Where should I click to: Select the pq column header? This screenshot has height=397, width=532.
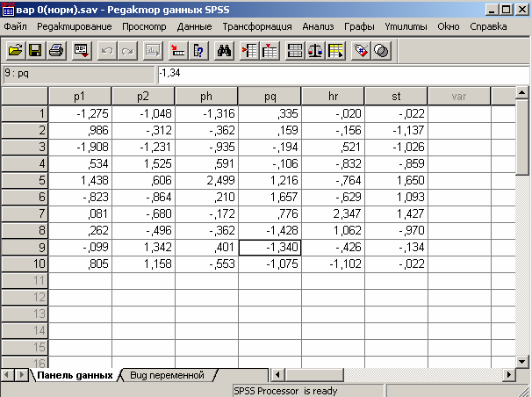click(x=270, y=97)
